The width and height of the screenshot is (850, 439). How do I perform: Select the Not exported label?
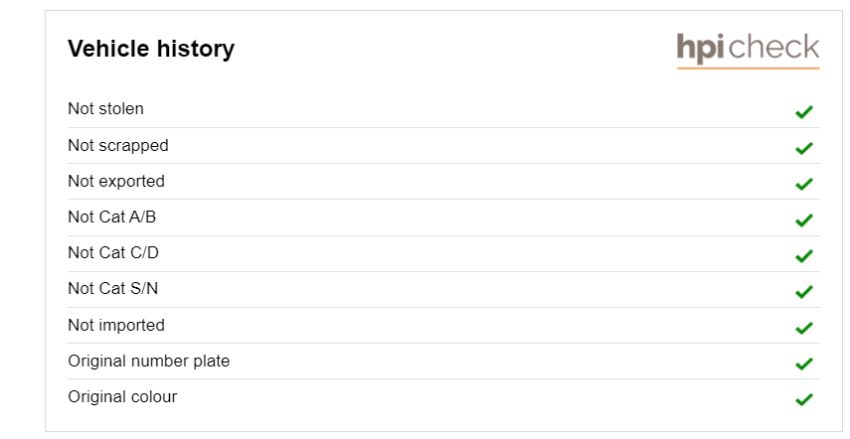click(x=116, y=182)
